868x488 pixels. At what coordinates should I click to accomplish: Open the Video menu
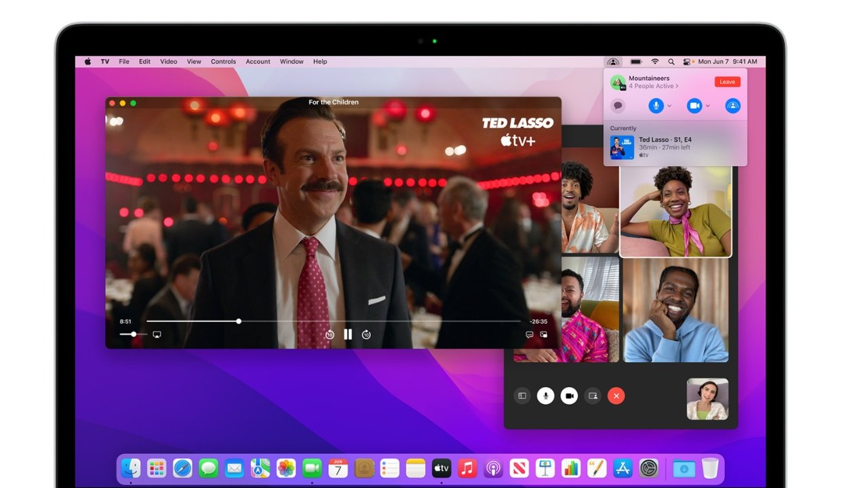168,62
